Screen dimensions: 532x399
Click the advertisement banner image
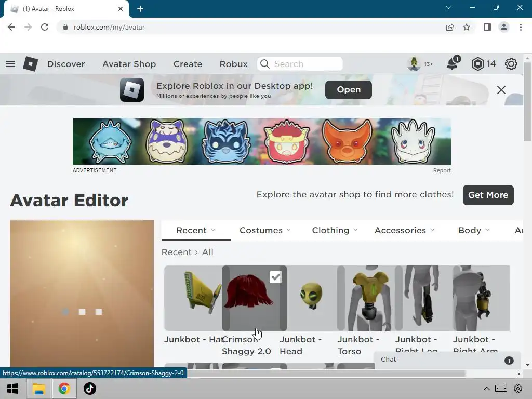click(262, 141)
